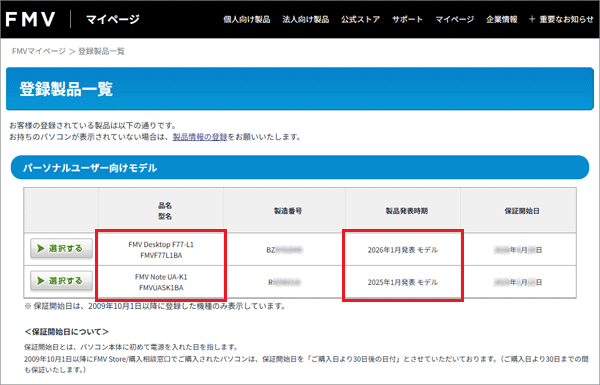This screenshot has width=600, height=385.
Task: Click 2025年1月発表 モデル cell
Action: click(x=403, y=282)
